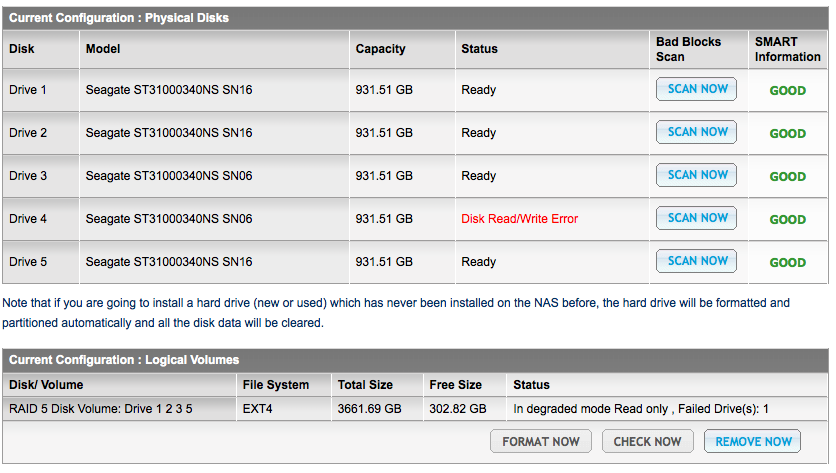This screenshot has width=836, height=473.
Task: Start bad blocks scan on Drive 2
Action: (x=697, y=132)
